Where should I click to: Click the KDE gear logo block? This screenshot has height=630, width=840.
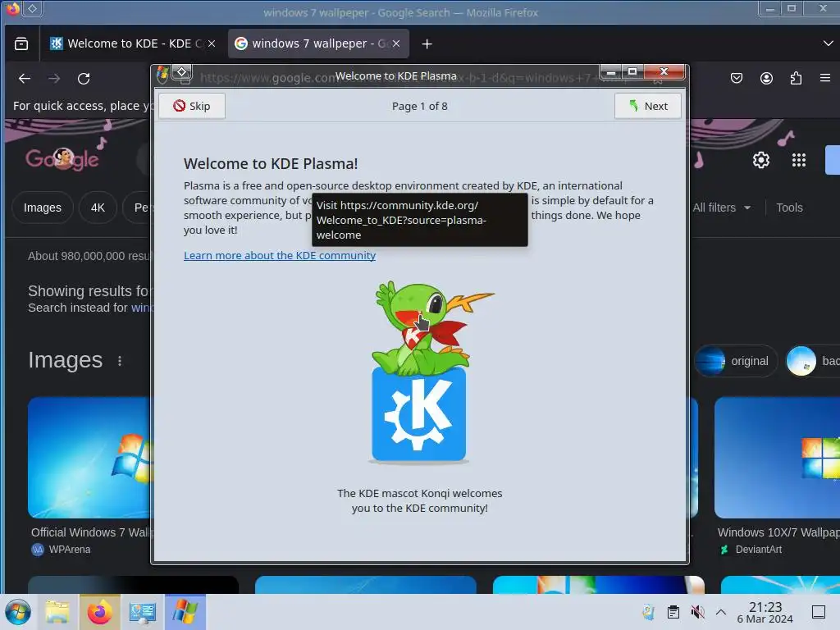coord(419,414)
